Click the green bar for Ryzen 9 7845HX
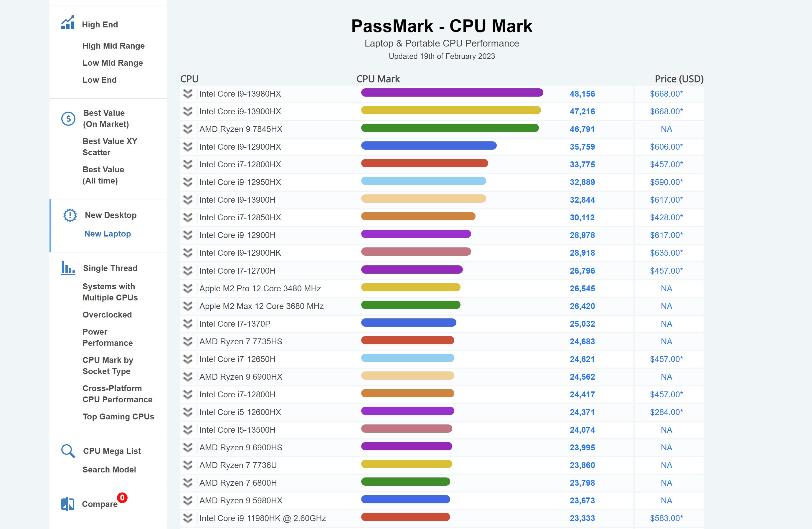 (x=450, y=128)
